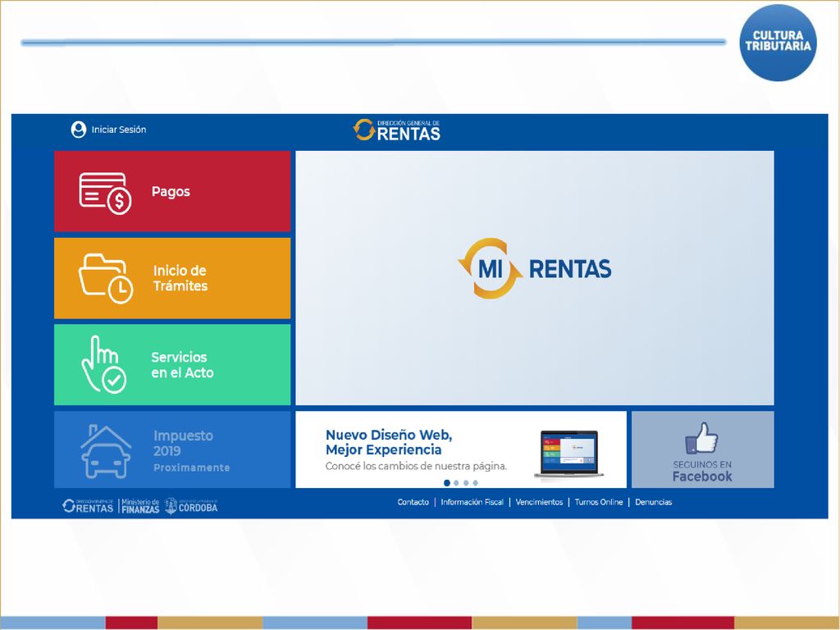Open Nuevo Diseño Web headline
The width and height of the screenshot is (840, 630).
389,442
